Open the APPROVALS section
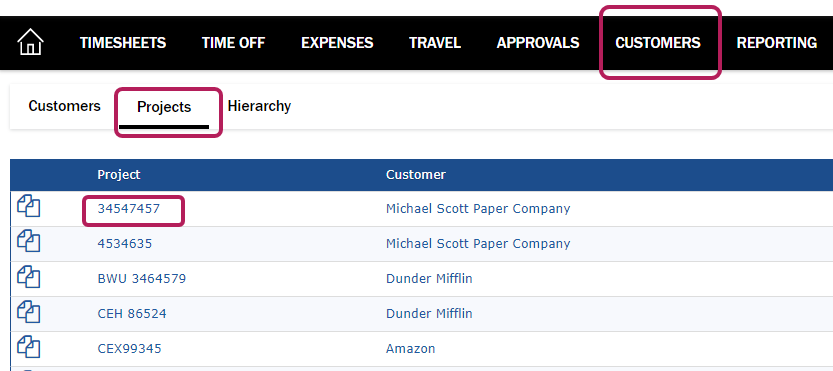This screenshot has width=833, height=371. 538,43
